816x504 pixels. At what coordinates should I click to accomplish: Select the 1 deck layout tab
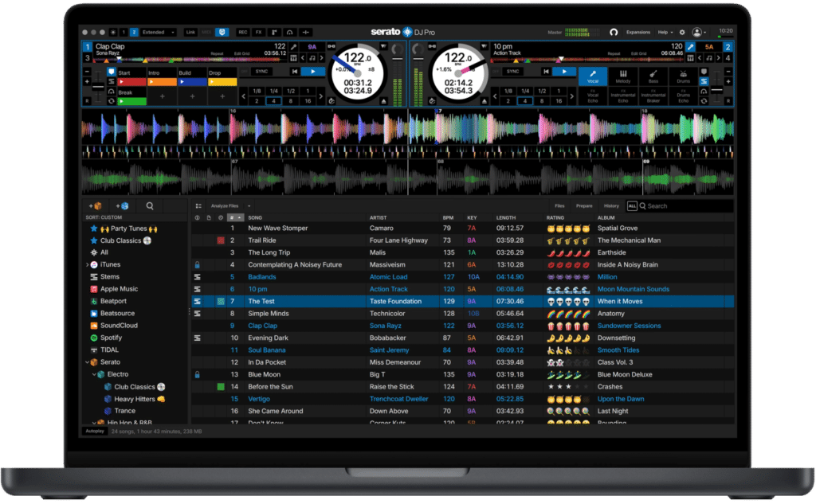click(x=124, y=33)
